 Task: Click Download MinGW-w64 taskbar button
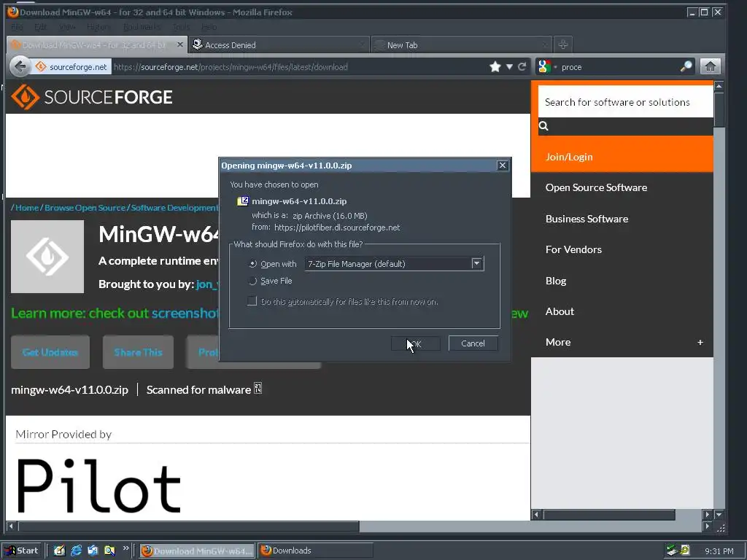point(197,551)
